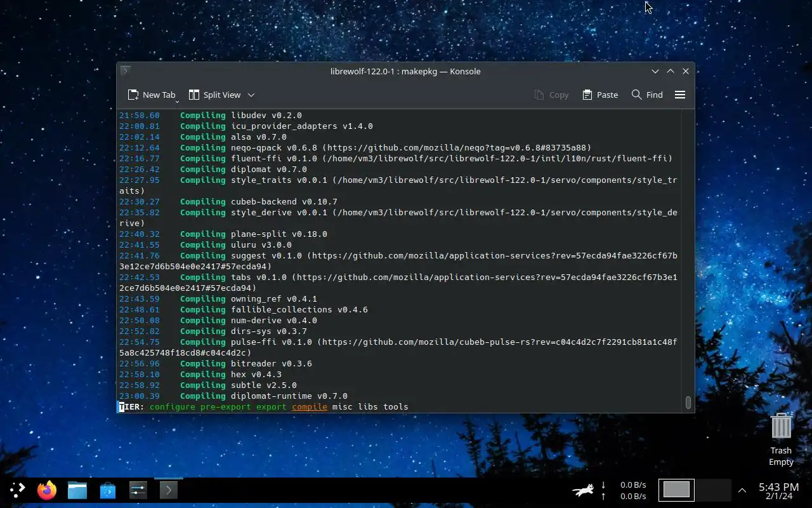Click the 'fallible_collections v0.4.6' text
This screenshot has width=812, height=508.
[x=299, y=310]
